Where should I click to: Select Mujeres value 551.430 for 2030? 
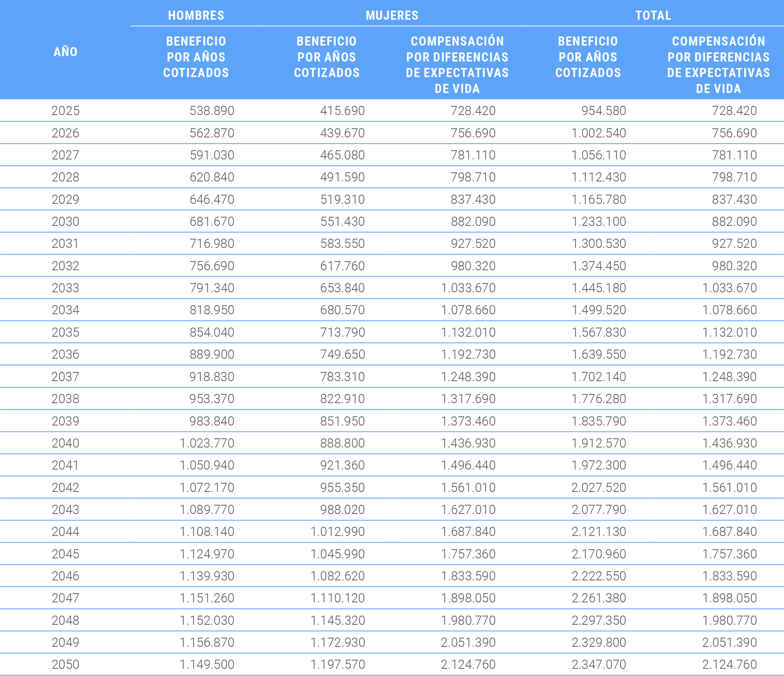342,221
